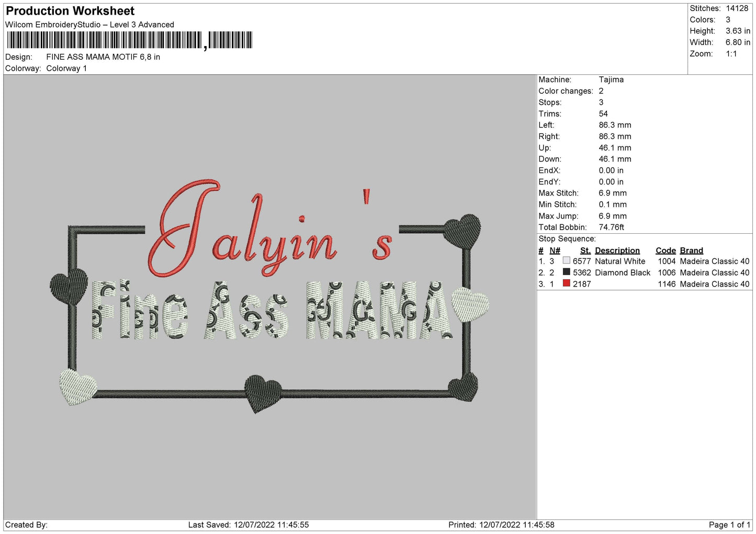Click the 'Last Saved: 12/07/2022 11:45:55' text
The image size is (756, 534).
click(249, 525)
